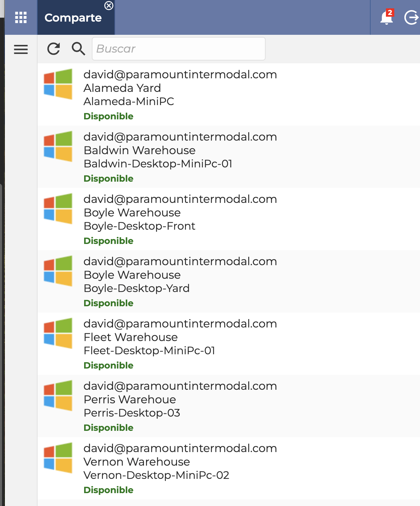Viewport: 420px width, 506px height.
Task: Refresh the device list
Action: point(54,49)
